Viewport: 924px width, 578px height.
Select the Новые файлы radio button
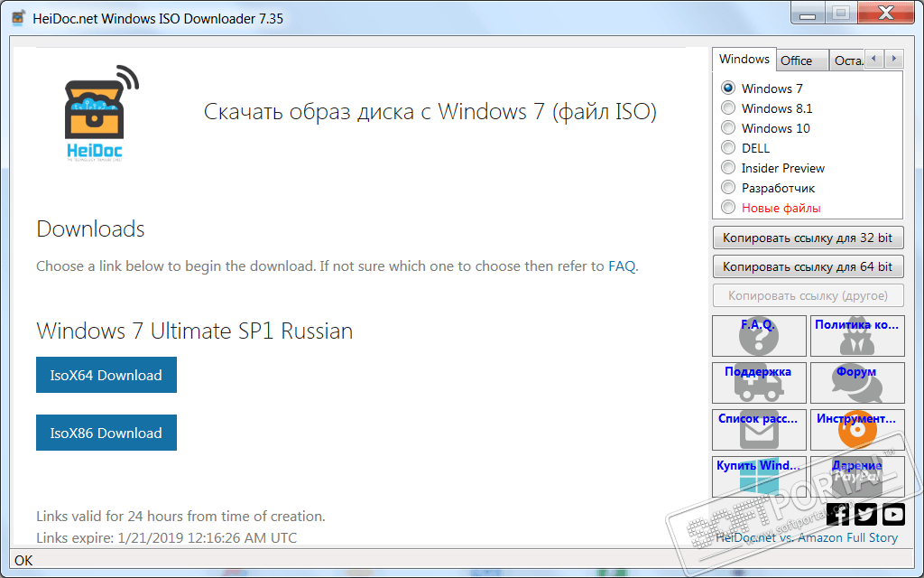click(728, 208)
